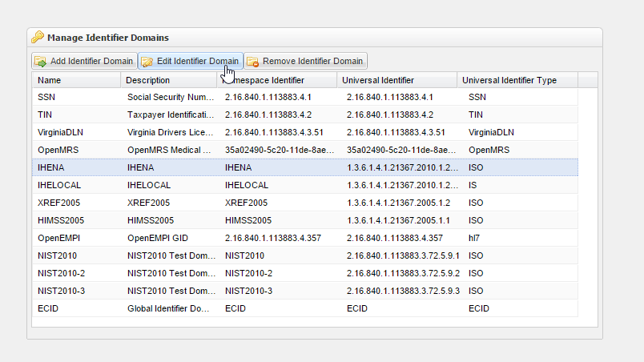Select the XREF2005 name cell

(x=58, y=203)
